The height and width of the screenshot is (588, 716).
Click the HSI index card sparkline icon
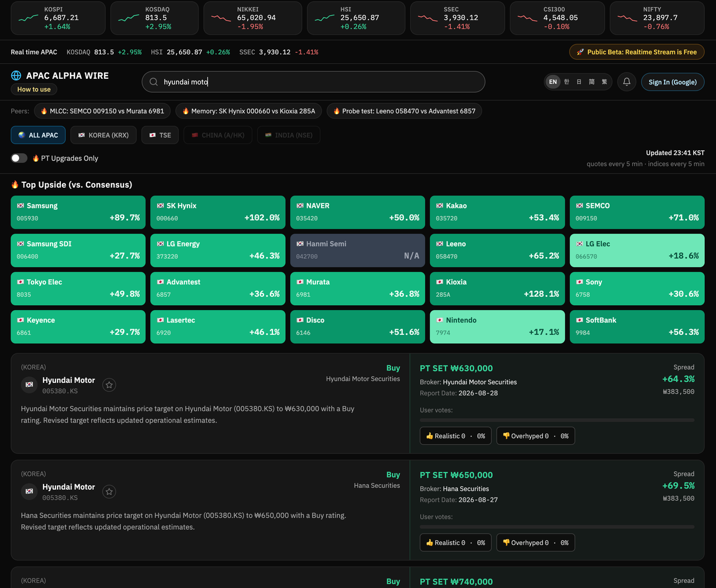point(324,18)
